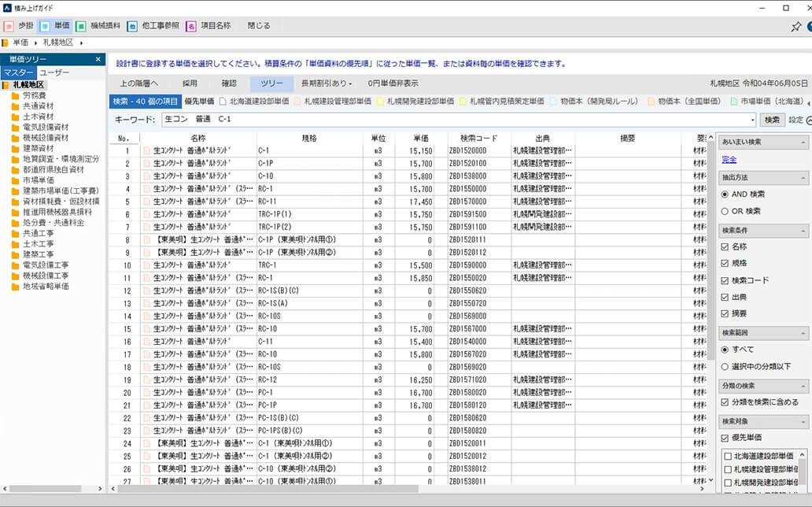Select the AND 検索 radio button
The height and width of the screenshot is (507, 812).
(x=725, y=194)
